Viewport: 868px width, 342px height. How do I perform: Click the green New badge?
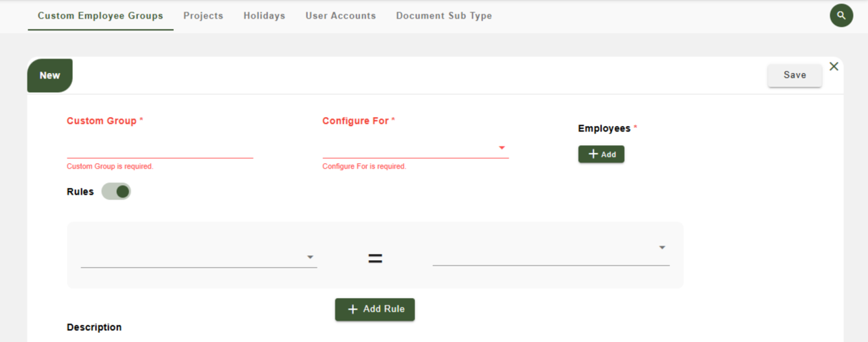49,76
